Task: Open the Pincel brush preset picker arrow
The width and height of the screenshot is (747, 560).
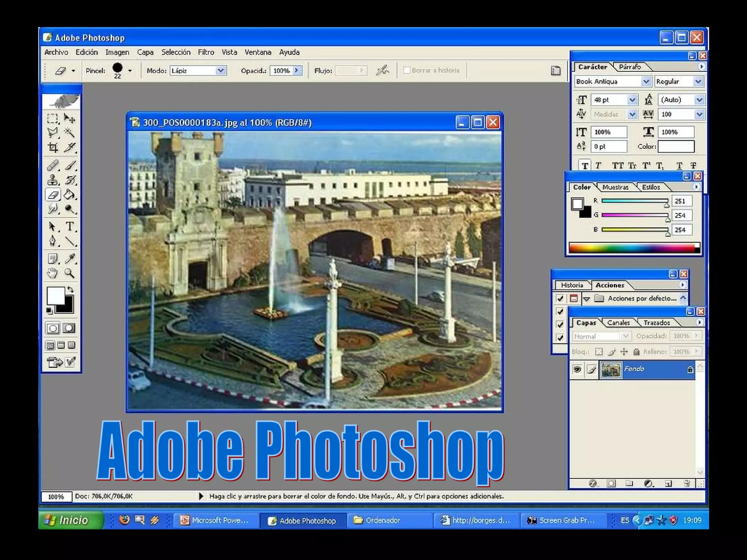Action: coord(130,71)
